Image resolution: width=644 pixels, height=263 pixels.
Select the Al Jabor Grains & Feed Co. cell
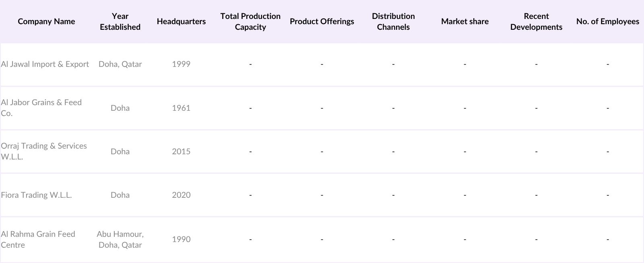(41, 108)
